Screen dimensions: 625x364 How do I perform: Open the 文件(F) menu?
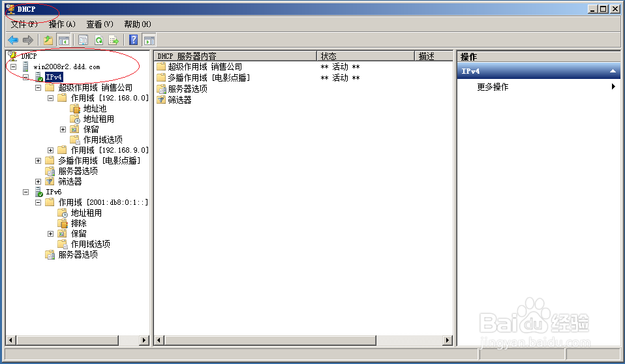click(x=24, y=24)
